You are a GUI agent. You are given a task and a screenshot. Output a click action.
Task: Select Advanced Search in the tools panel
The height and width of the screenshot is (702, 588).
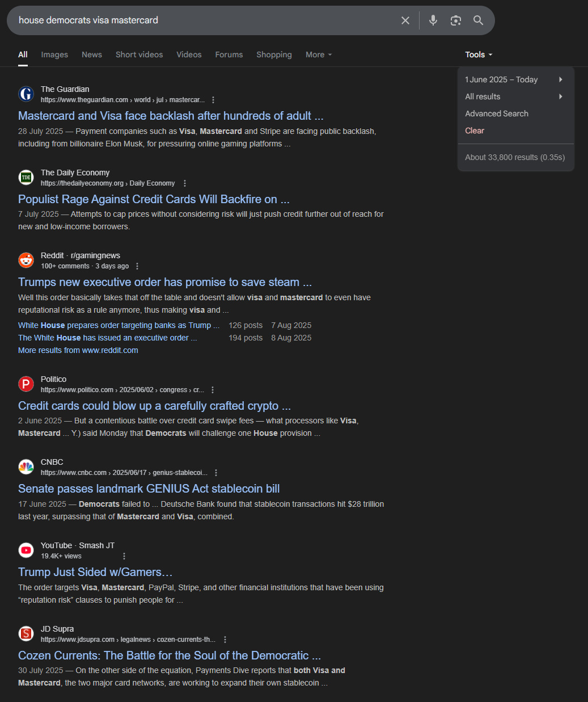[x=497, y=114]
